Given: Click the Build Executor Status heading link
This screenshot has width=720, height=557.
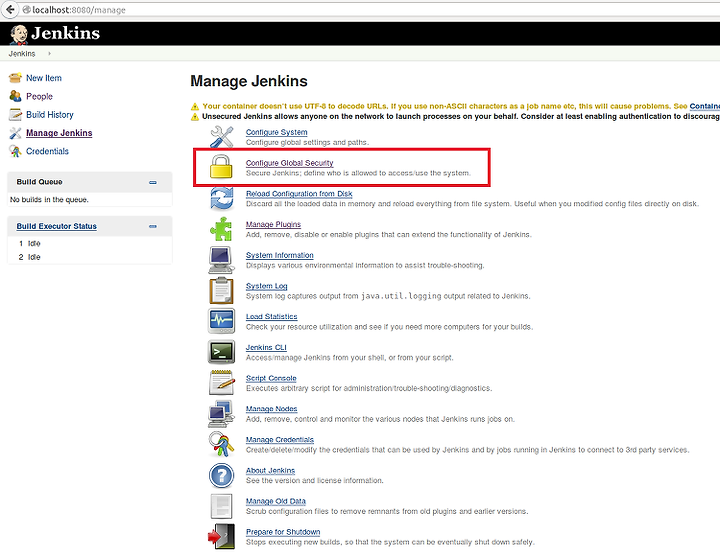Looking at the screenshot, I should [x=56, y=226].
